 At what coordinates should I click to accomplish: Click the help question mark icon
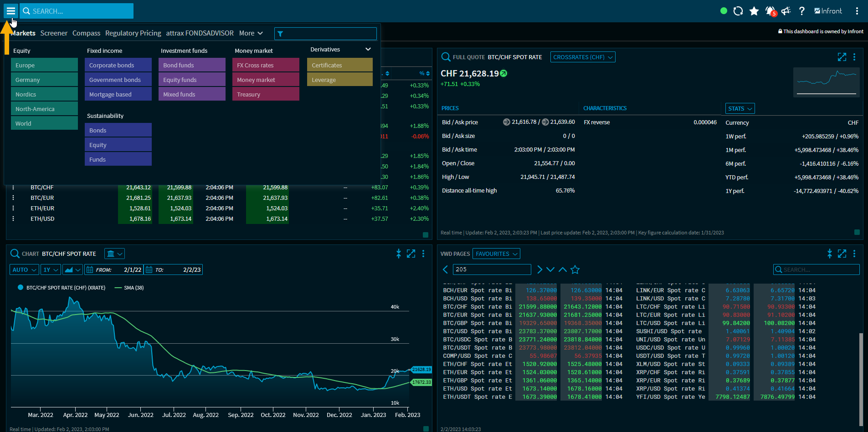pos(802,11)
